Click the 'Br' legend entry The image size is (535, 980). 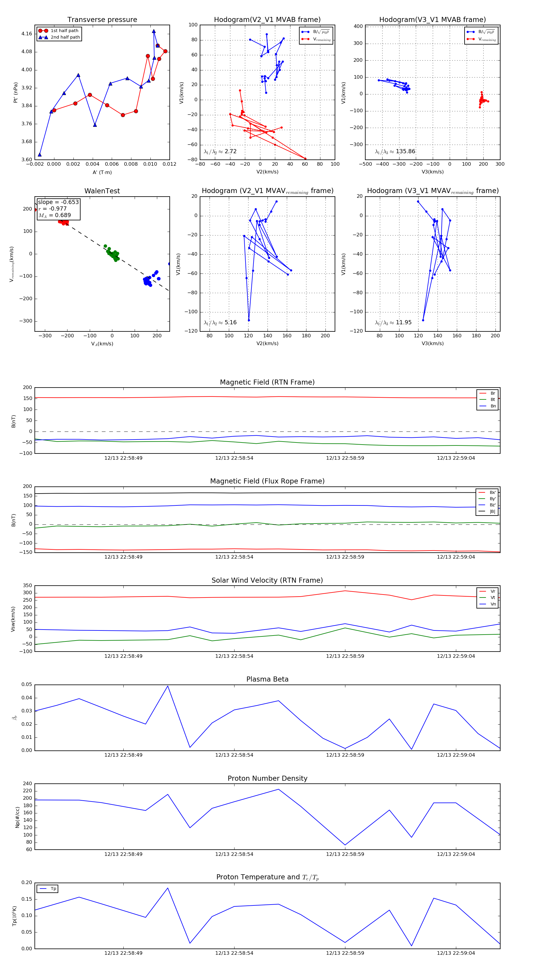487,393
